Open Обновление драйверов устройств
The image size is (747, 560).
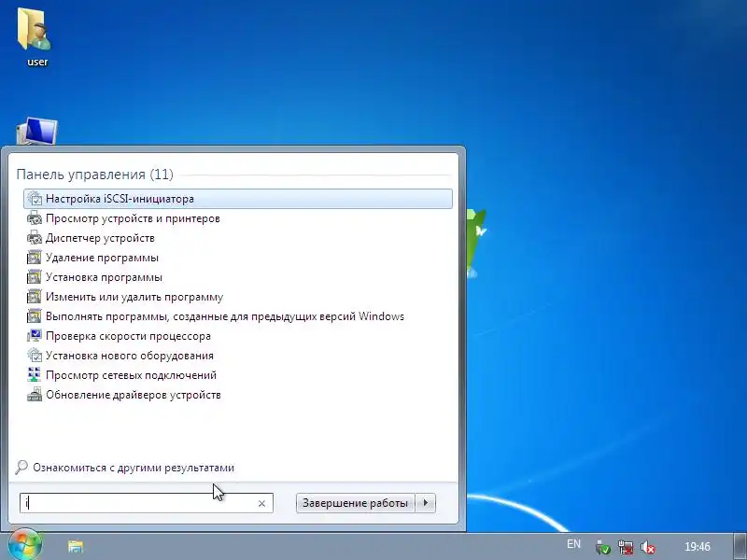pos(238,395)
